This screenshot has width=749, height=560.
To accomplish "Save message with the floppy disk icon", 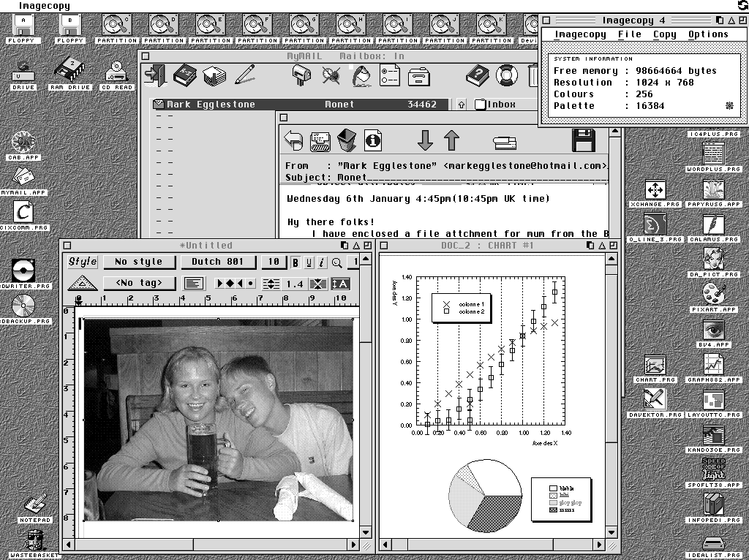I will [583, 140].
